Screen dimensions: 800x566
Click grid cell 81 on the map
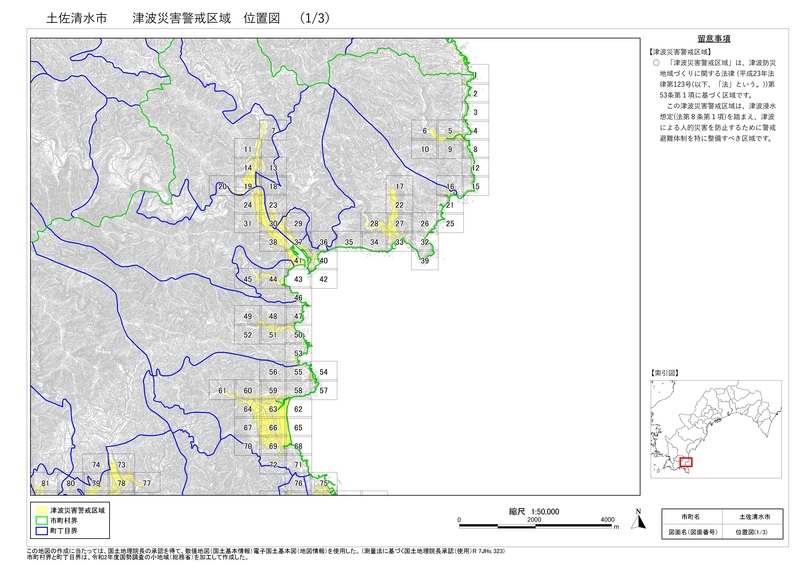coord(45,484)
